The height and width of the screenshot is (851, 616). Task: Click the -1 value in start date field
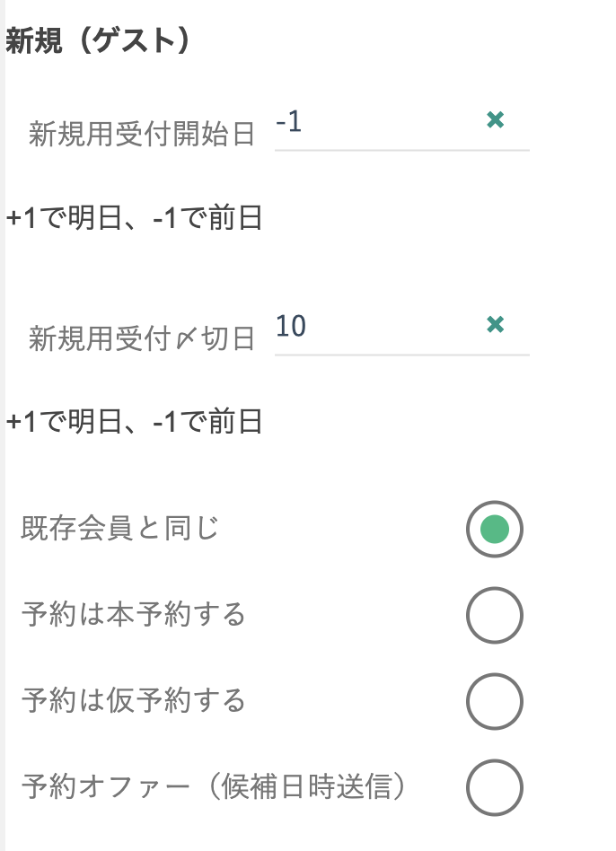pyautogui.click(x=289, y=121)
